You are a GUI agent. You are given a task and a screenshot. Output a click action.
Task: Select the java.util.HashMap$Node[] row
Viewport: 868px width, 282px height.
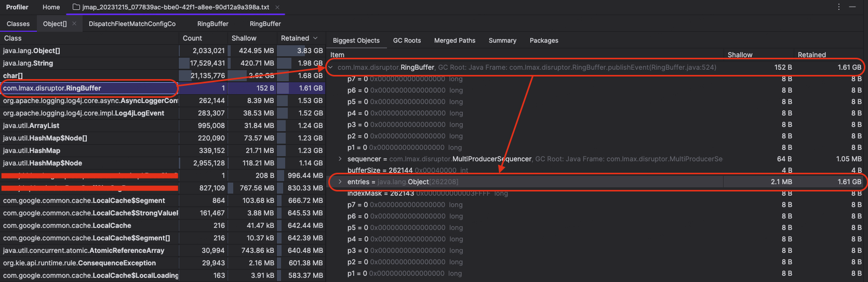click(x=163, y=138)
